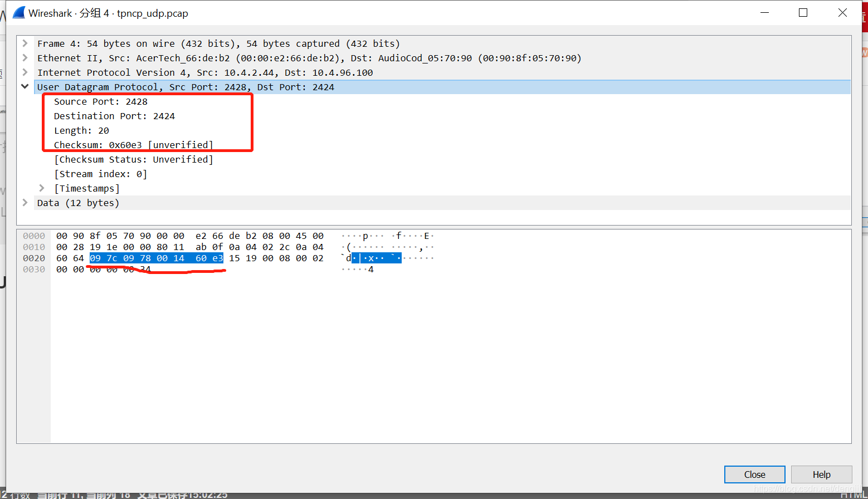Click hex offset 0000 in bytes pane

[34, 236]
